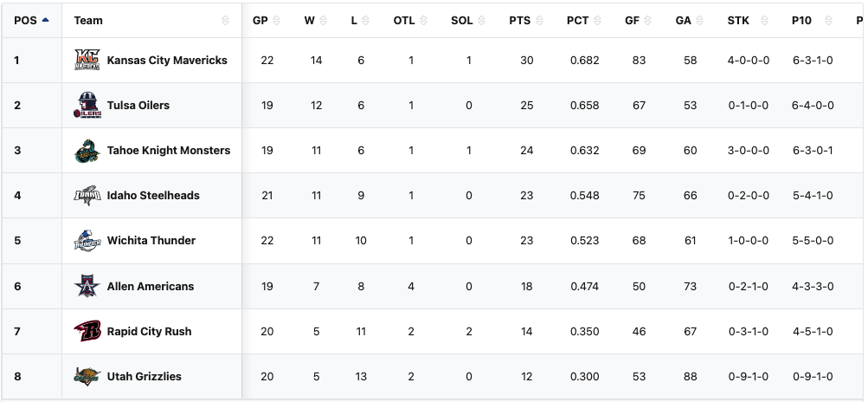Click the Allen Americans star logo
Image resolution: width=868 pixels, height=402 pixels.
[x=87, y=286]
